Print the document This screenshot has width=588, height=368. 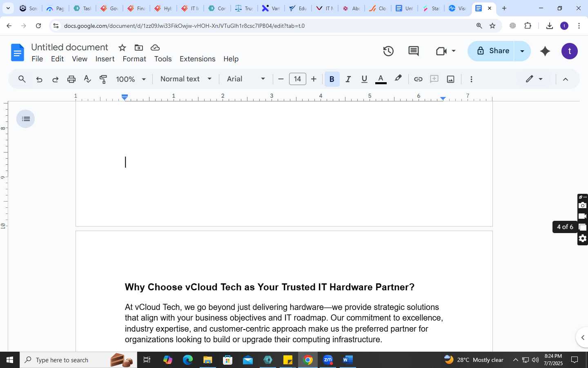point(71,79)
